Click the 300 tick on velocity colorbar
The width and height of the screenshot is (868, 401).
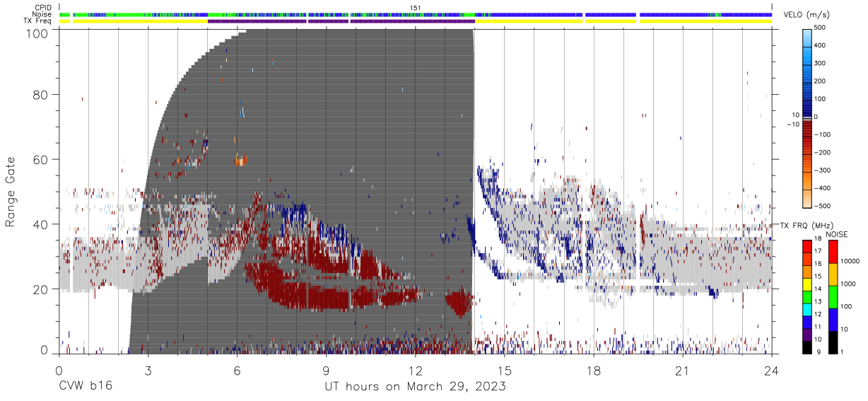pos(820,64)
